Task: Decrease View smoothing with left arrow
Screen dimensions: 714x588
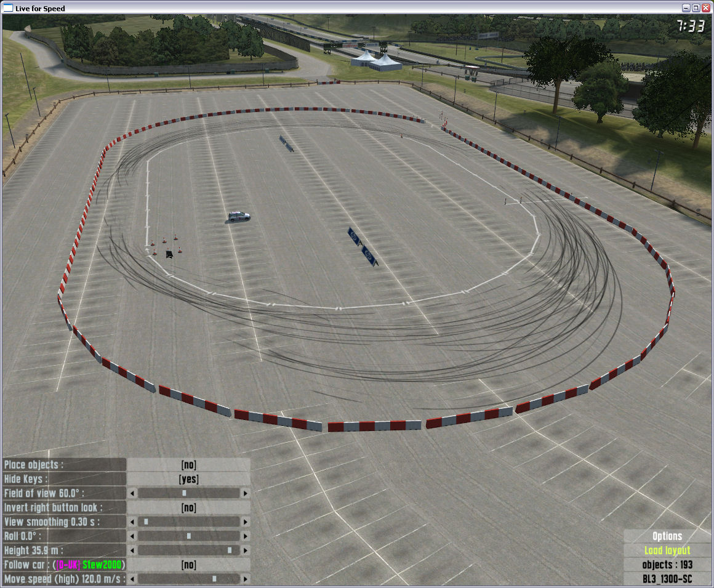Action: tap(132, 522)
